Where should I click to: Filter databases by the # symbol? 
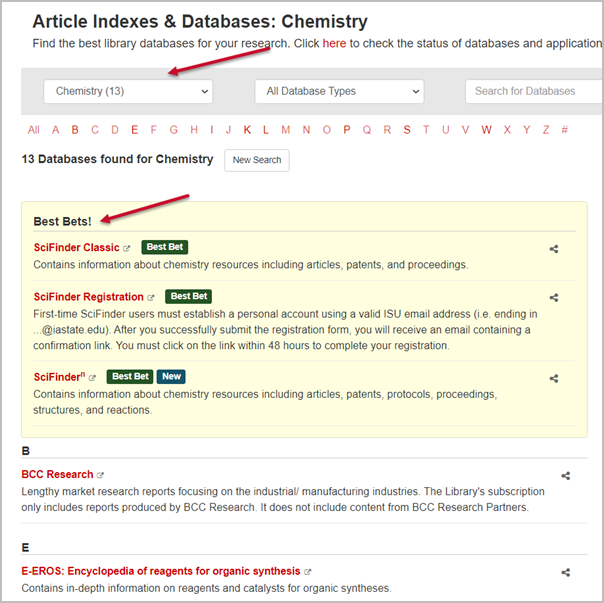coord(564,130)
